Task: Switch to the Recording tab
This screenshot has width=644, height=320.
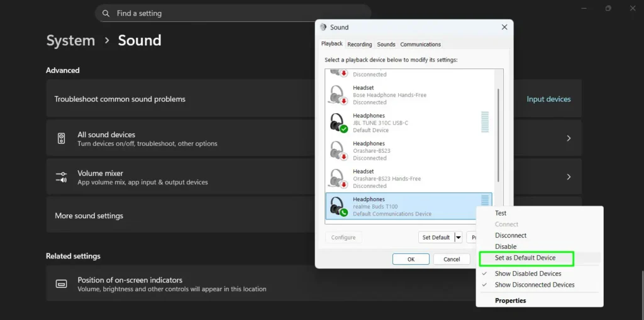Action: coord(359,45)
